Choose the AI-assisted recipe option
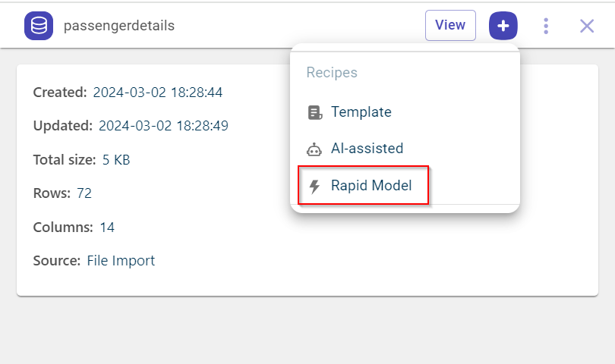This screenshot has height=364, width=615. point(367,149)
